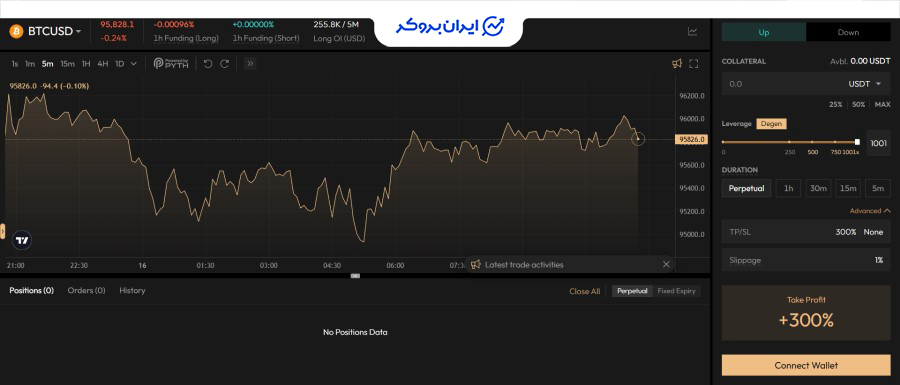Select the Down trade direction

click(848, 32)
